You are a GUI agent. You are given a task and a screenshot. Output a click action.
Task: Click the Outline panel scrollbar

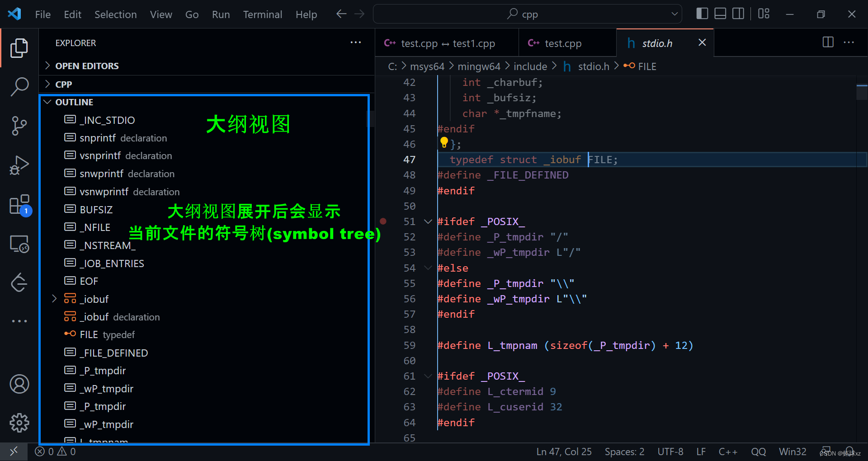point(370,119)
